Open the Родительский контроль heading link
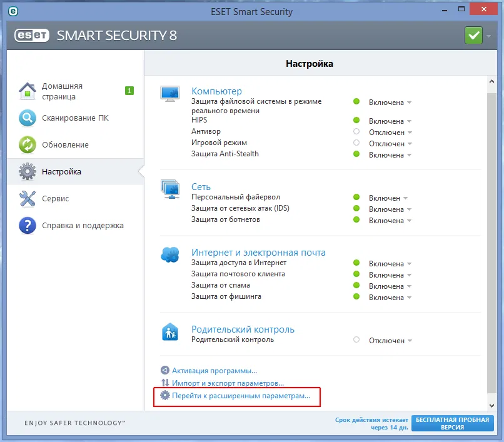504x442 pixels. pos(243,329)
